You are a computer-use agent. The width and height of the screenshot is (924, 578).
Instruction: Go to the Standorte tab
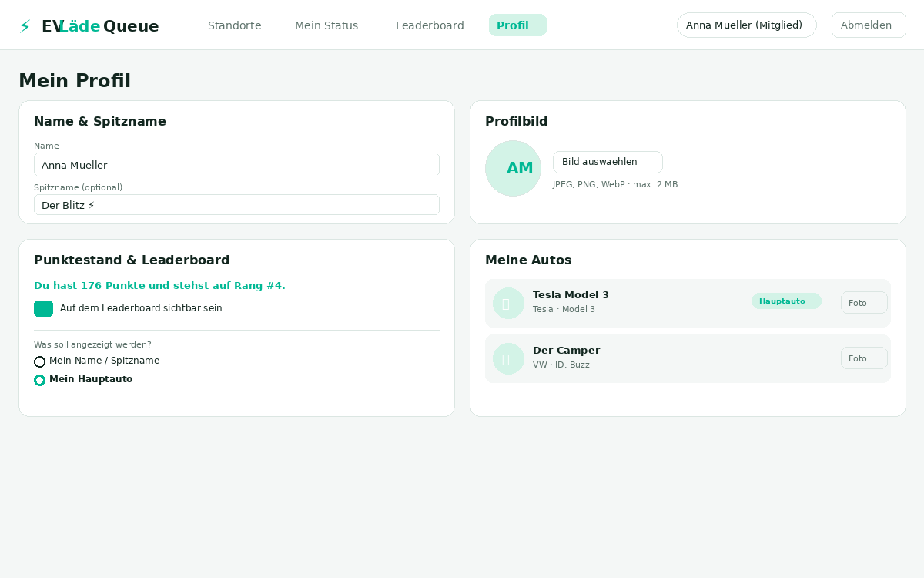235,25
